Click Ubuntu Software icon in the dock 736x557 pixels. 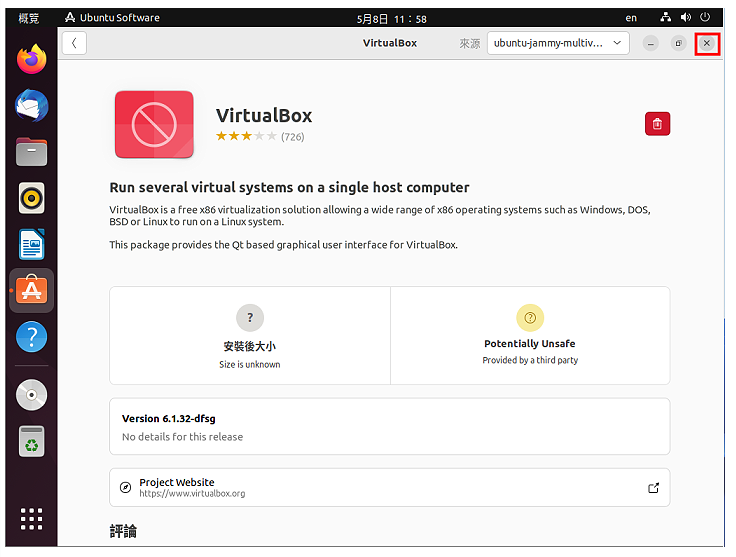31,290
